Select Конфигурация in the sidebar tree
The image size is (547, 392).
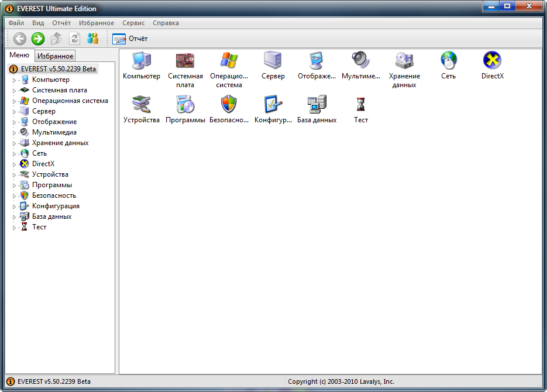(56, 206)
